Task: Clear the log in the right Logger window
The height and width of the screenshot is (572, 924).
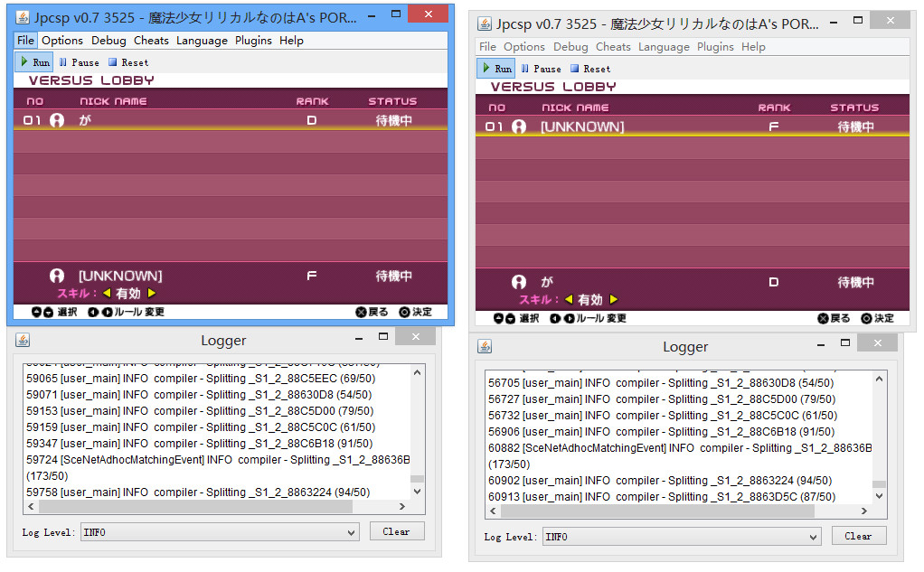Action: pyautogui.click(x=858, y=536)
